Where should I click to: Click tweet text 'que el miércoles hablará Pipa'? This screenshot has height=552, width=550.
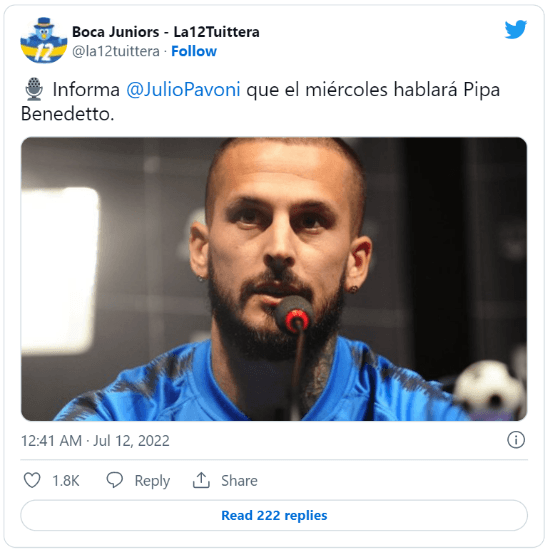[373, 89]
